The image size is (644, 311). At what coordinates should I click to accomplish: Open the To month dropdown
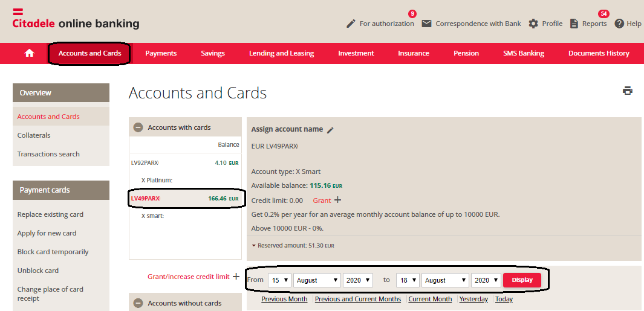point(445,280)
